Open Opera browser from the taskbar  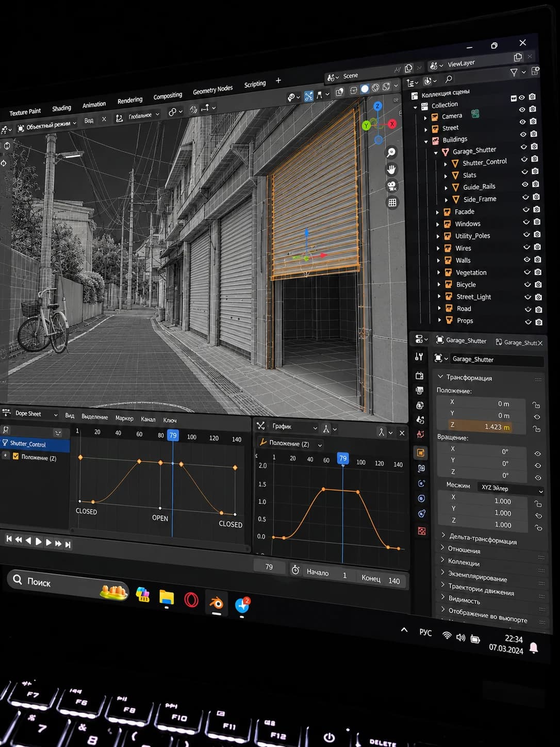click(x=191, y=599)
